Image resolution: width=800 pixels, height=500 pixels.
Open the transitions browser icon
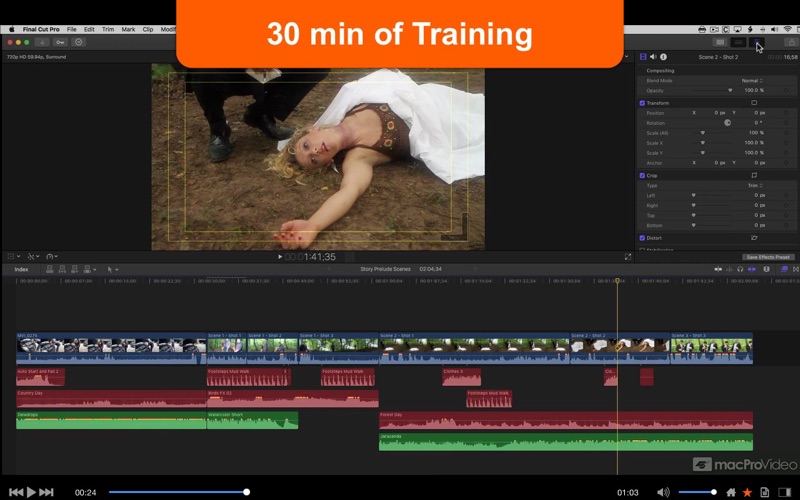(x=795, y=269)
